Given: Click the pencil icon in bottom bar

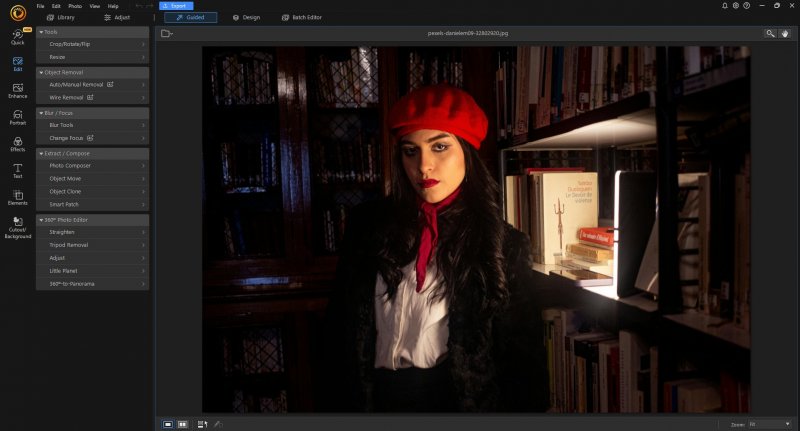Looking at the screenshot, I should tap(218, 424).
